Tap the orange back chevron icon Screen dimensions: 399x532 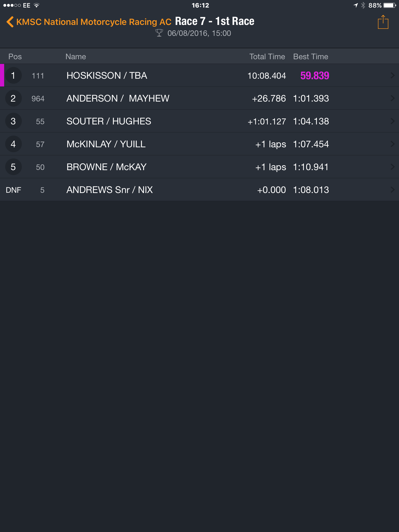click(10, 22)
